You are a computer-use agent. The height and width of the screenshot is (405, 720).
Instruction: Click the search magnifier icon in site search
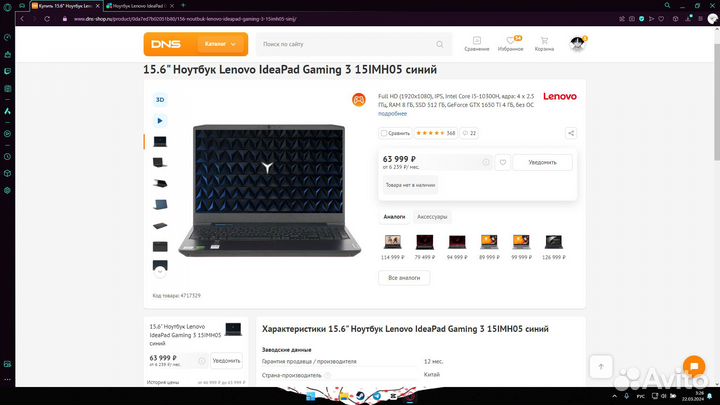439,45
